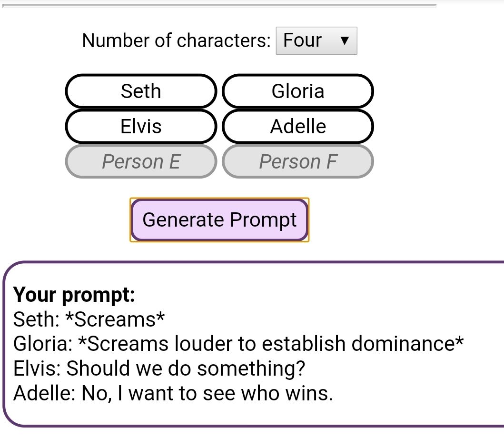Select the Gloria name field
This screenshot has width=504, height=448.
point(298,91)
